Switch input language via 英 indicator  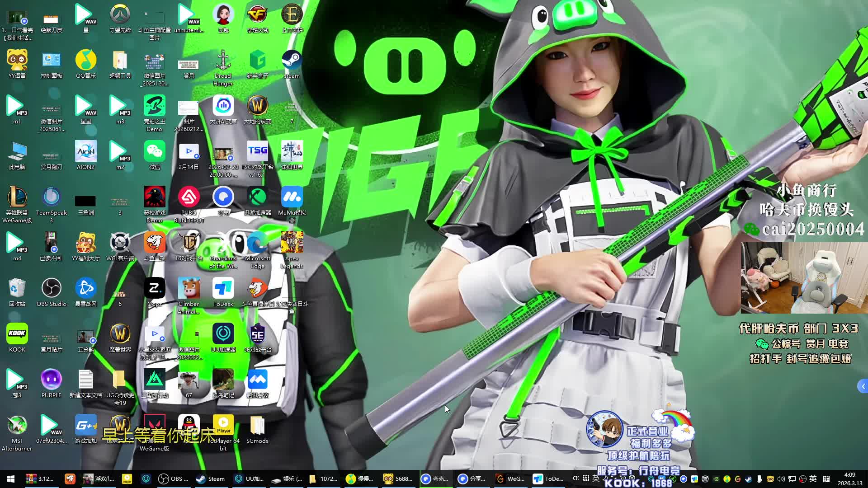(813, 479)
